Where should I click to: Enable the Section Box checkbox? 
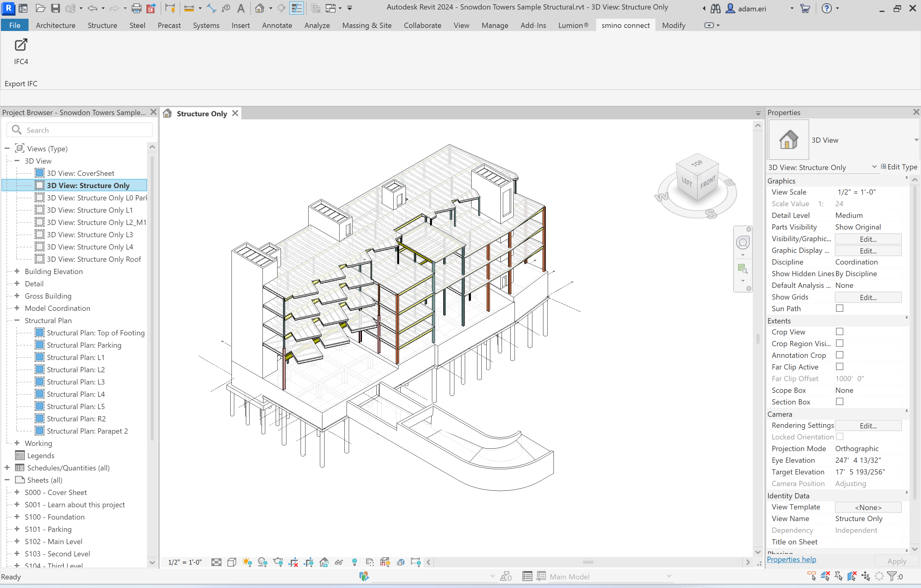[840, 401]
